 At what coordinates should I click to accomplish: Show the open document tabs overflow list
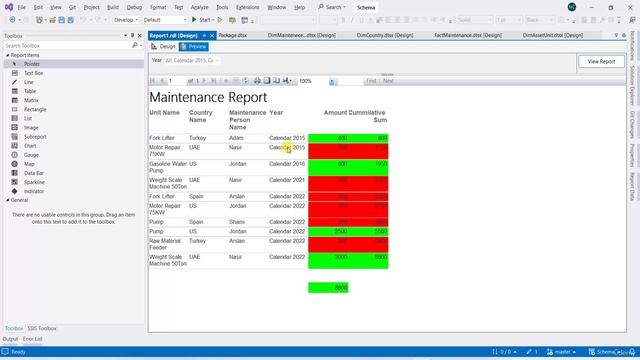[616, 36]
